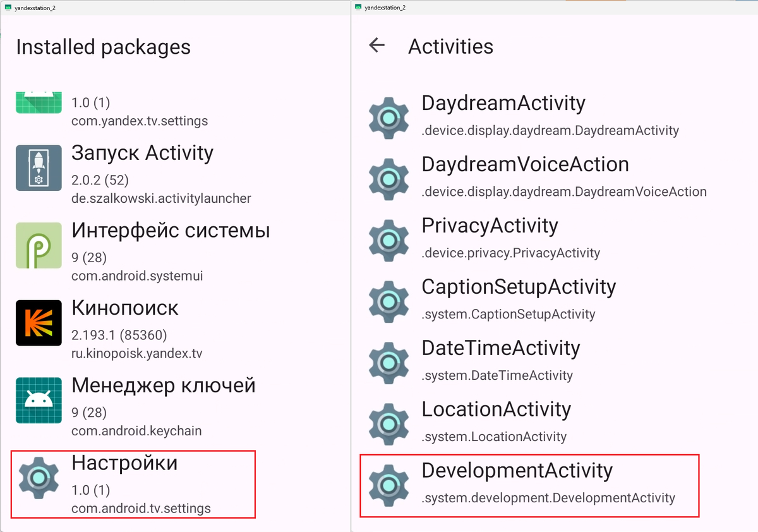Click .device.display.daydream.DaydreamVoiceAction path
Image resolution: width=758 pixels, height=532 pixels.
point(564,192)
